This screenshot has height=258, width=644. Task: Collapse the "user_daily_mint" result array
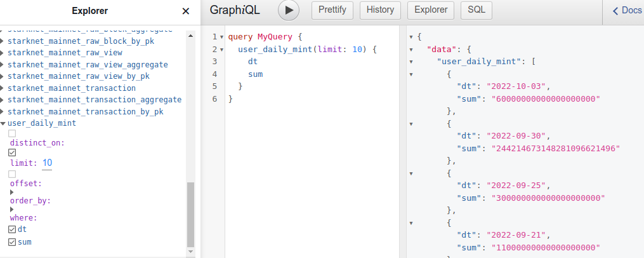tap(411, 62)
